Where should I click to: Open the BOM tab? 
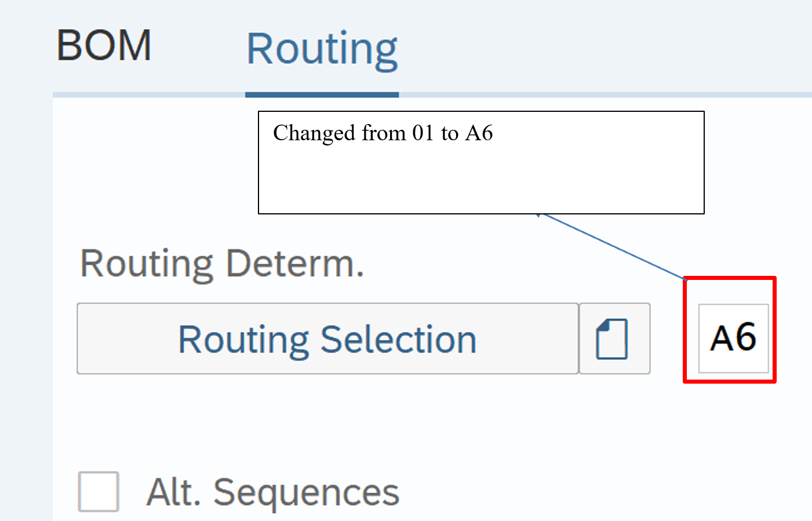click(104, 46)
